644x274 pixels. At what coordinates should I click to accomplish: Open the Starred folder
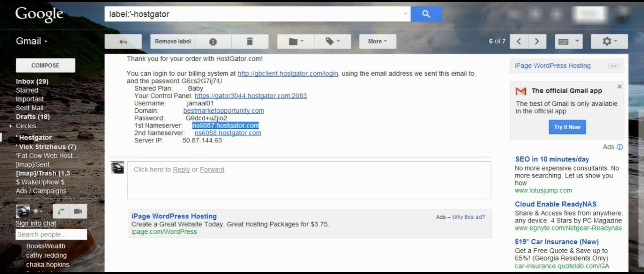[x=27, y=90]
